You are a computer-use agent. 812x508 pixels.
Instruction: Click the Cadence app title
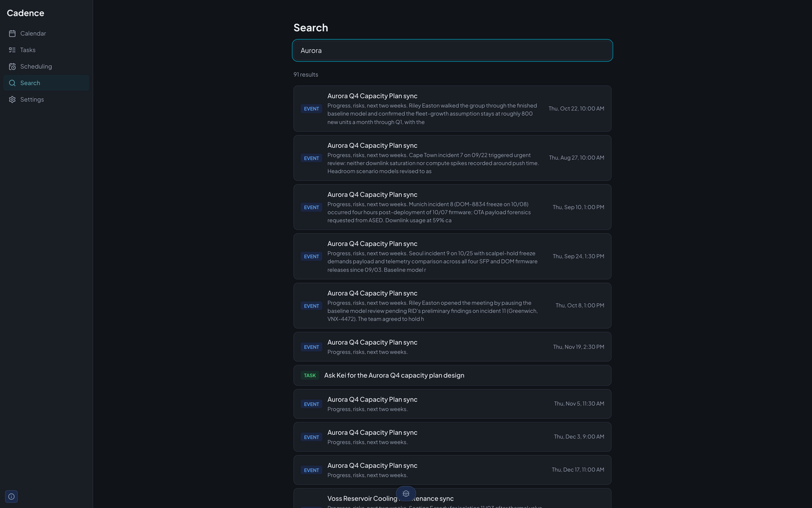[25, 13]
